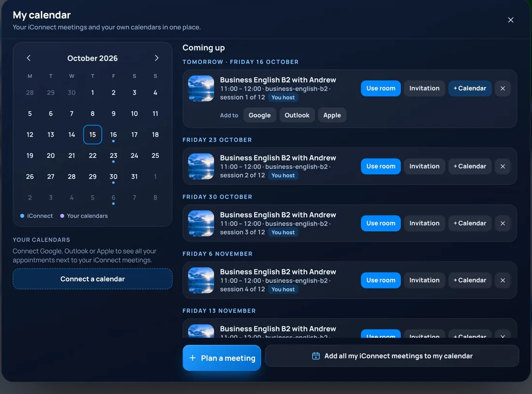Viewport: 532px width, 394px height.
Task: Select October 11 in the calendar
Action: click(155, 114)
